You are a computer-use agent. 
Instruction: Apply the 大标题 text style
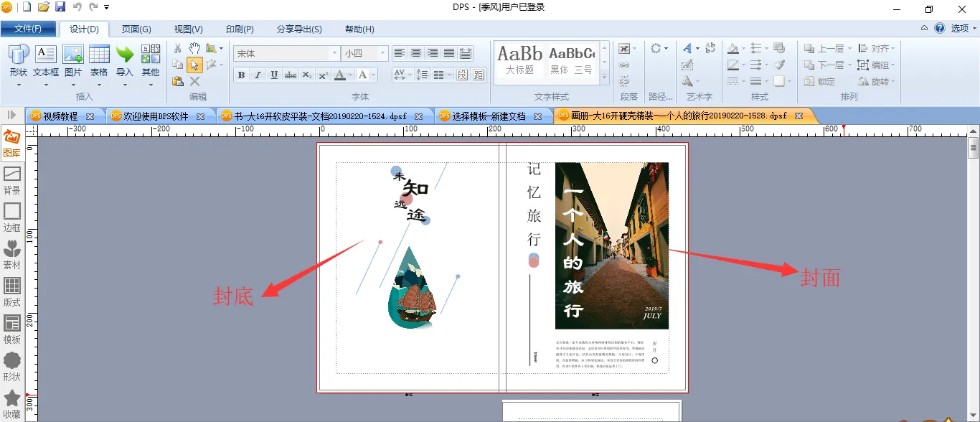click(519, 60)
